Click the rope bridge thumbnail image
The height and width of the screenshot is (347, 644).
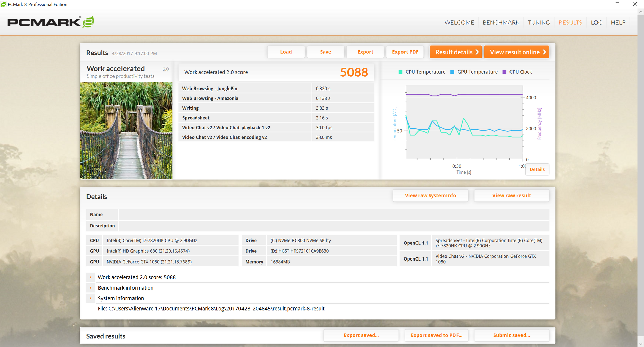pyautogui.click(x=126, y=131)
